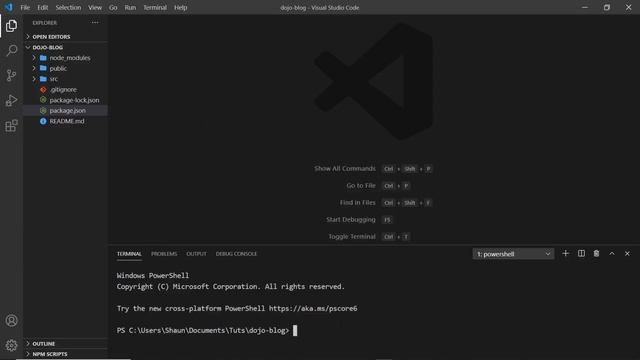Image resolution: width=640 pixels, height=360 pixels.
Task: Click the Start Debugging hint text
Action: coord(351,220)
